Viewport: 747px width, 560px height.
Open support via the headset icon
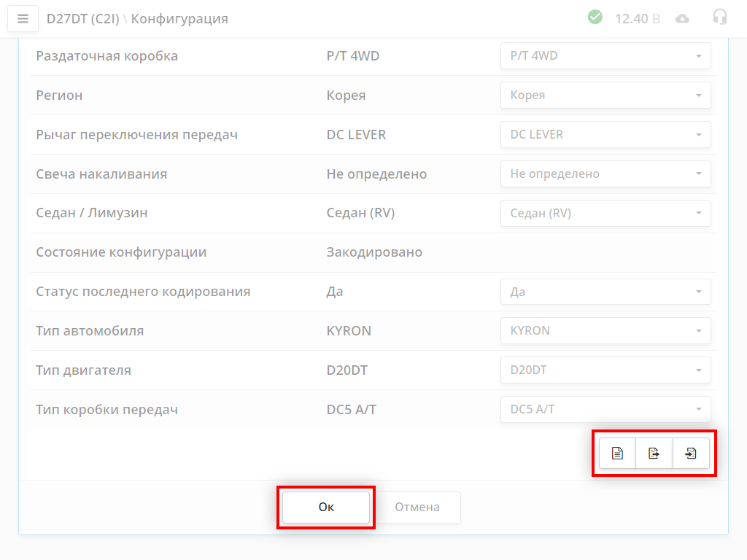[x=720, y=17]
